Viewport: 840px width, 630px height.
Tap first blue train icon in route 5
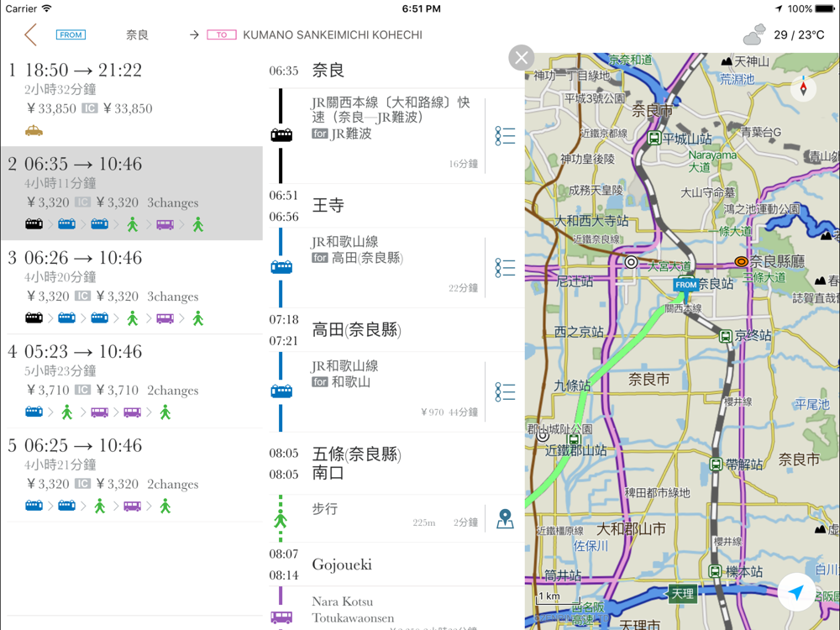tap(34, 506)
